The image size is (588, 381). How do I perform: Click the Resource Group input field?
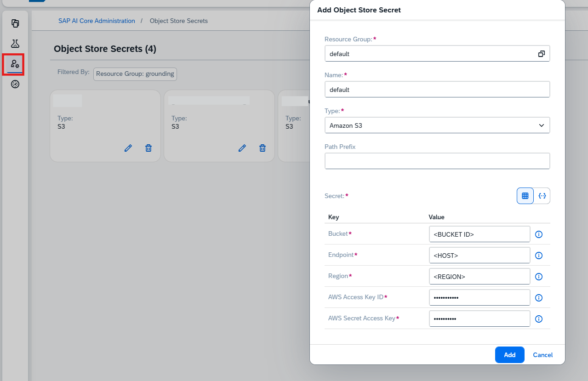(437, 54)
